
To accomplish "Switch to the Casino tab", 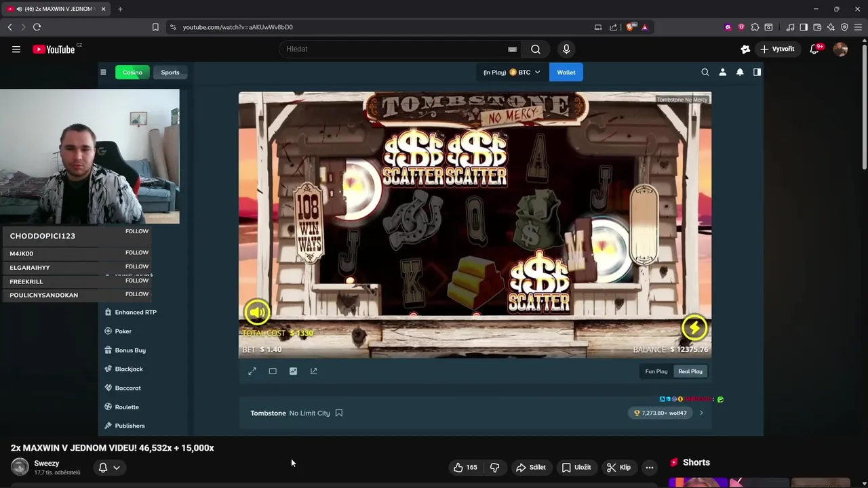I will tap(132, 73).
